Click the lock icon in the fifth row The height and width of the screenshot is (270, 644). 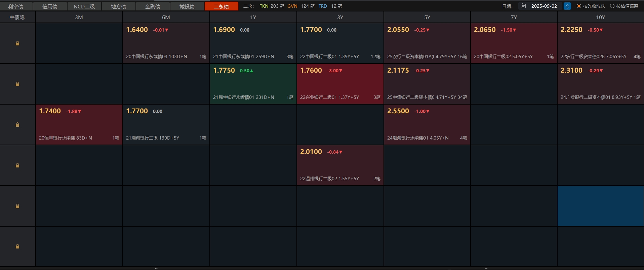point(17,206)
